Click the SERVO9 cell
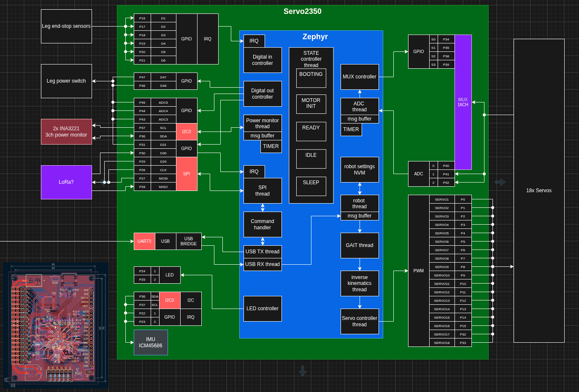This screenshot has width=579, height=392. tap(442, 267)
